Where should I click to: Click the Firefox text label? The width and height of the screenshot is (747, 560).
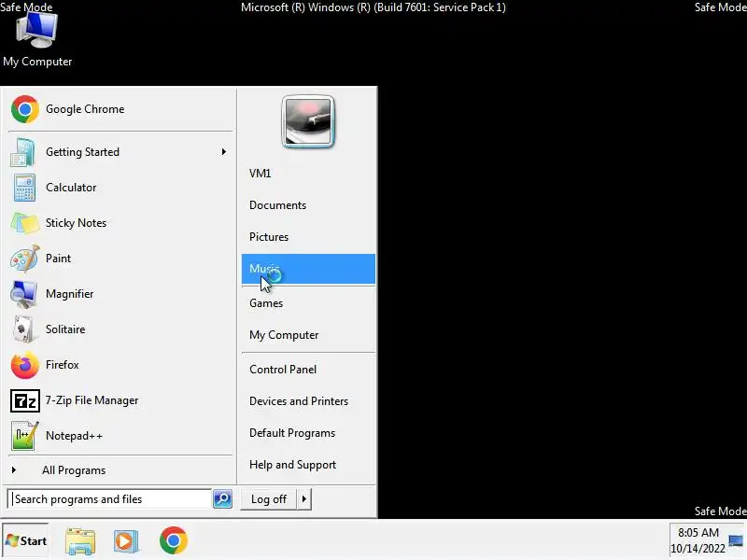click(62, 365)
